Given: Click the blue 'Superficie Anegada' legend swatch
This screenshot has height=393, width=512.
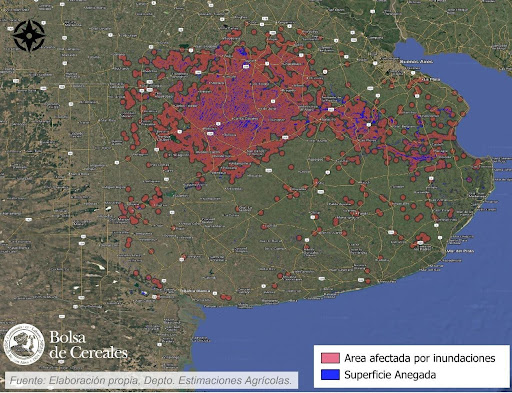Looking at the screenshot, I should coord(330,375).
